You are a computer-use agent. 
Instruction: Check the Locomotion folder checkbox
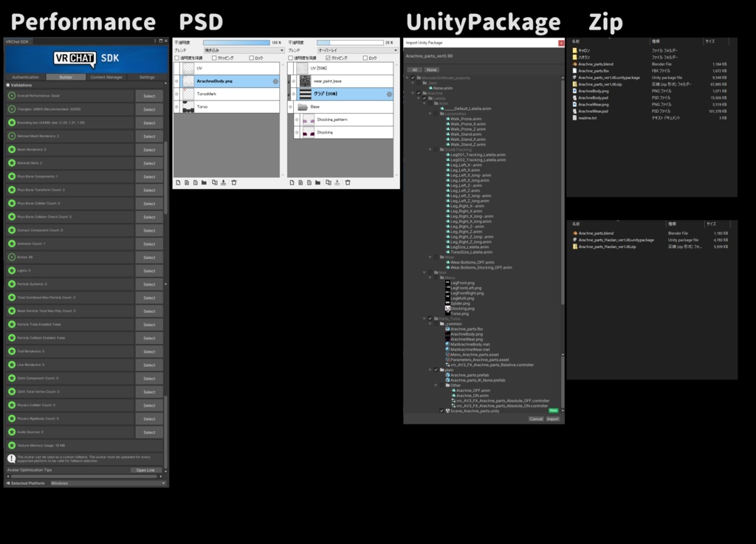pyautogui.click(x=436, y=114)
